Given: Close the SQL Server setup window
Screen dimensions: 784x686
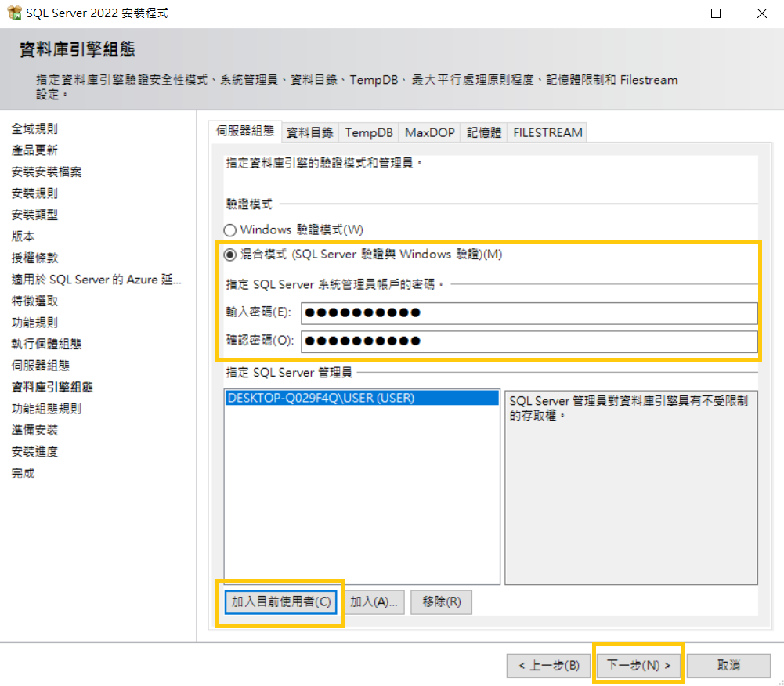Looking at the screenshot, I should 761,13.
